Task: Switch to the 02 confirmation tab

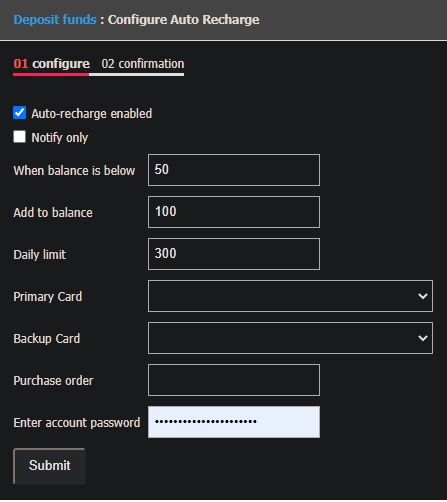Action: click(x=143, y=64)
